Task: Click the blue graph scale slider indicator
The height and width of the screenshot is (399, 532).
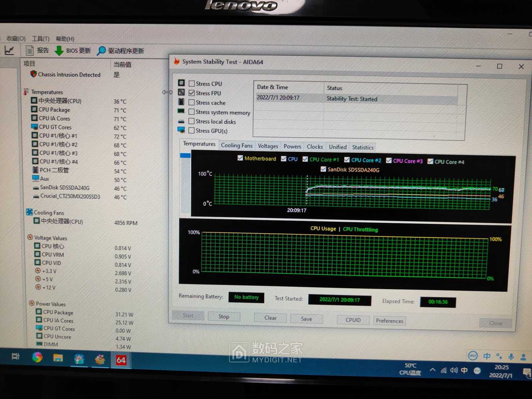Action: click(185, 155)
